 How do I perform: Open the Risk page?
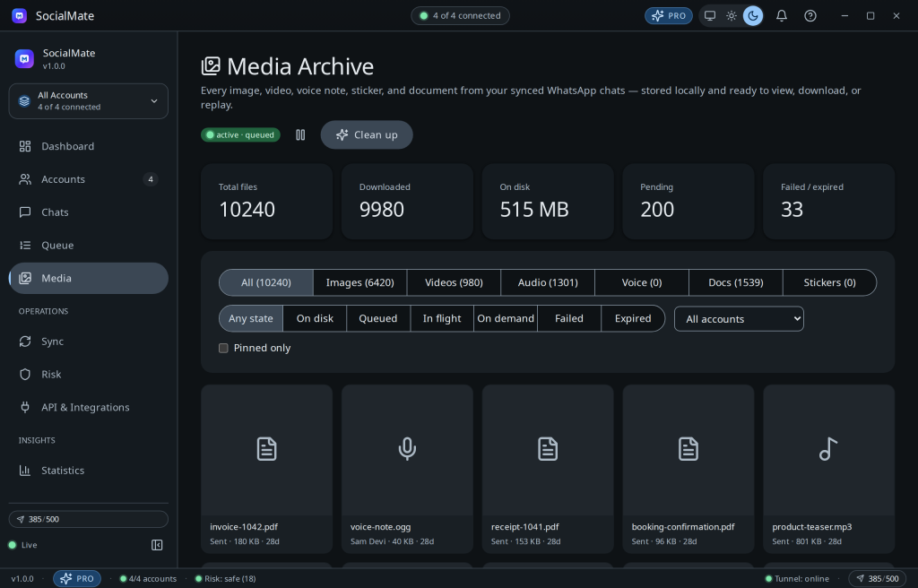[x=89, y=375]
